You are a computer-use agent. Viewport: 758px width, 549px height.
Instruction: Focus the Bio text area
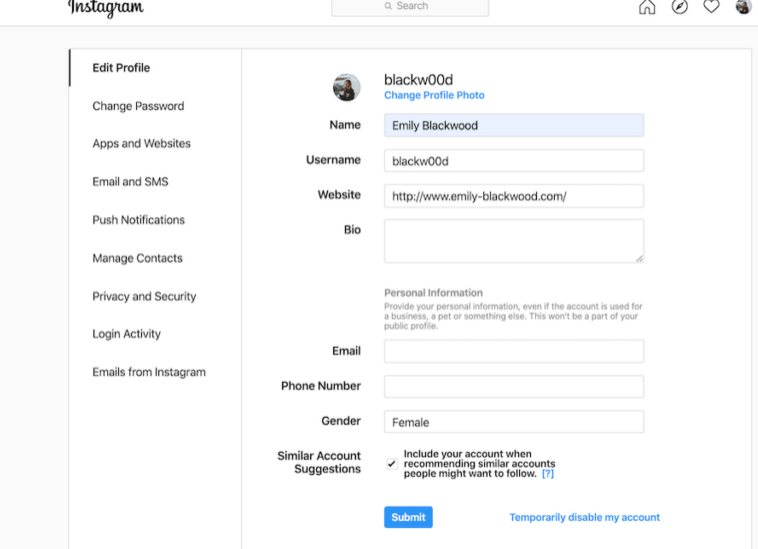tap(514, 241)
